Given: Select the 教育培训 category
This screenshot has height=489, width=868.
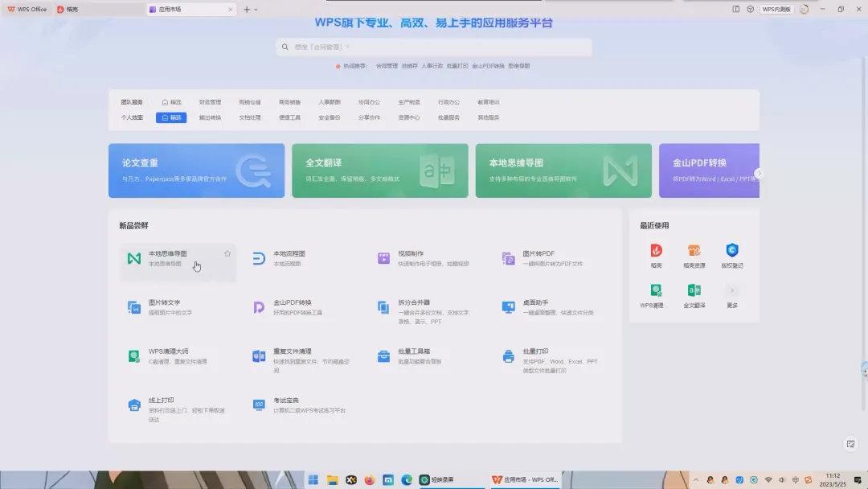Looking at the screenshot, I should (x=489, y=102).
